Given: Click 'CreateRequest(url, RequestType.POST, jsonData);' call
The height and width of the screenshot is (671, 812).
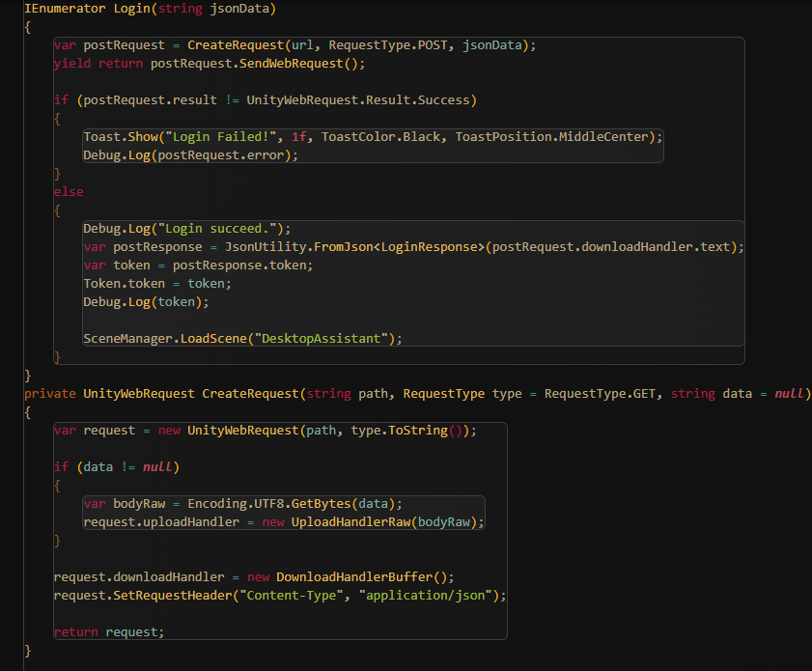Looking at the screenshot, I should [361, 45].
